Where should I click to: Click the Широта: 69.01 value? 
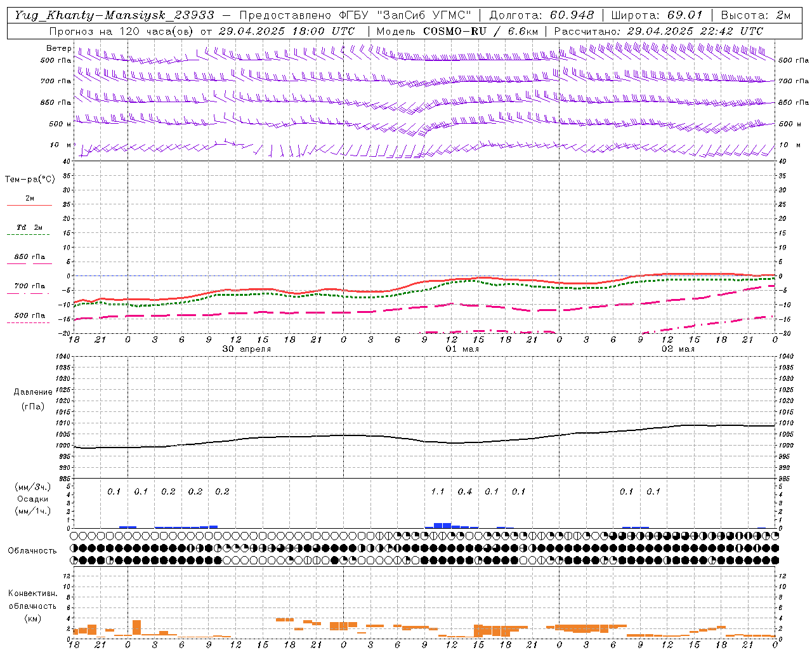[x=657, y=15]
